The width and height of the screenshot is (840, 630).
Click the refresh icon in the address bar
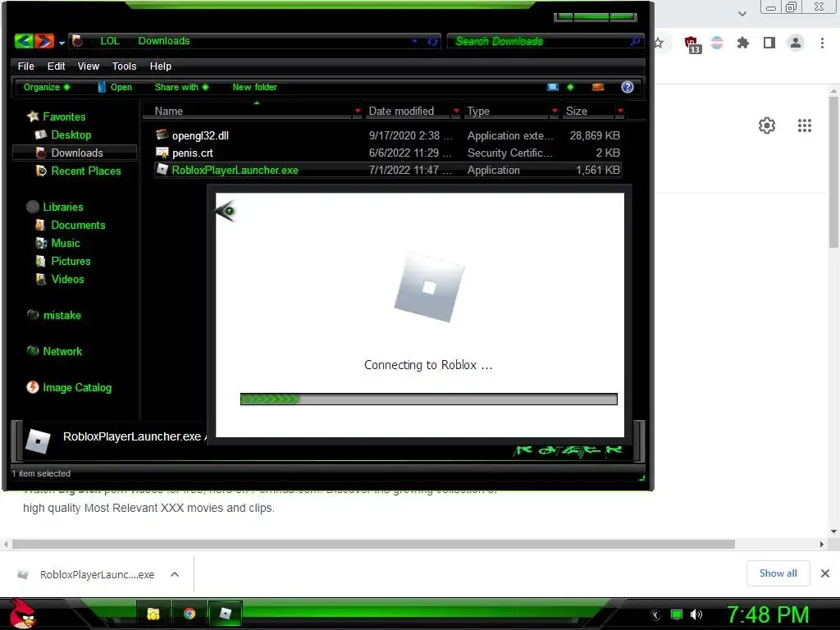click(432, 41)
